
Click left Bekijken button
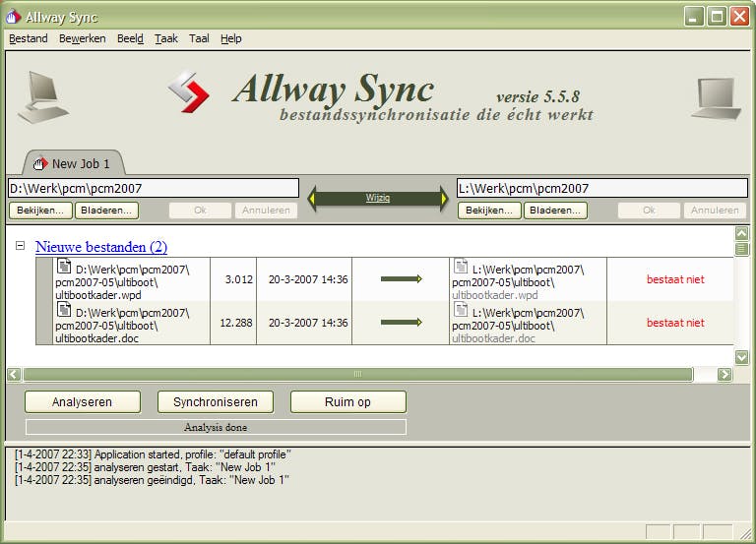point(40,211)
